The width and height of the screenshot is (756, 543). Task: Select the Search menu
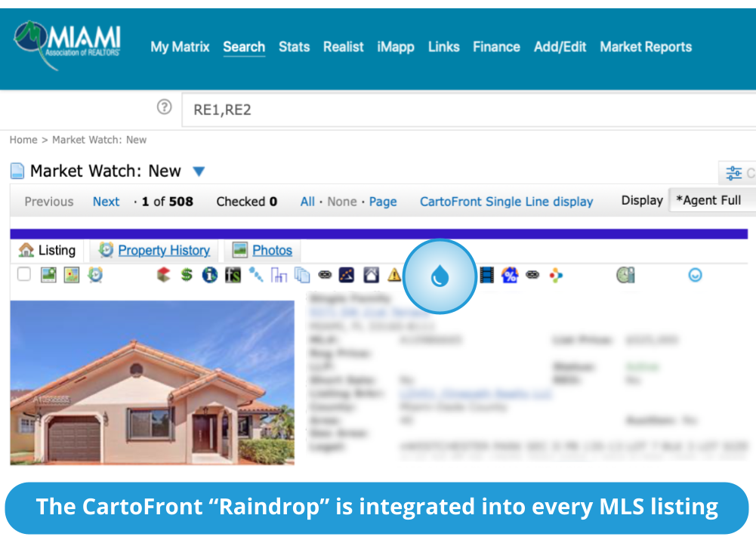(244, 47)
